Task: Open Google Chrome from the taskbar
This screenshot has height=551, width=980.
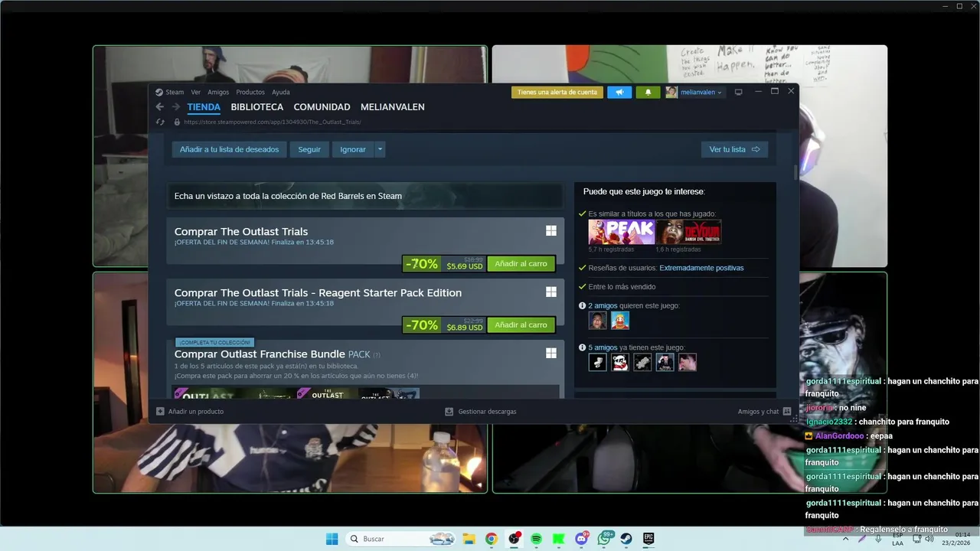Action: click(492, 539)
